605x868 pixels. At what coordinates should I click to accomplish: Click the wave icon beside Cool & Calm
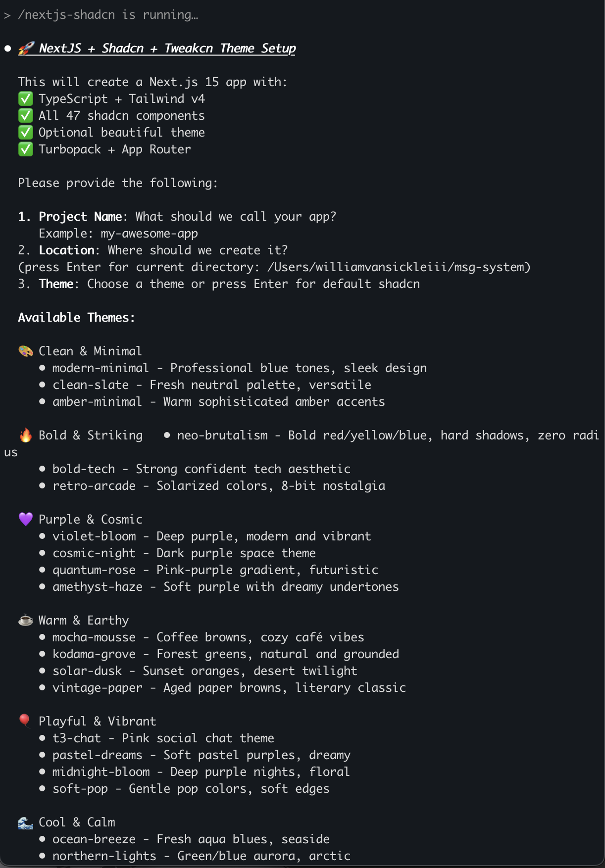[25, 822]
